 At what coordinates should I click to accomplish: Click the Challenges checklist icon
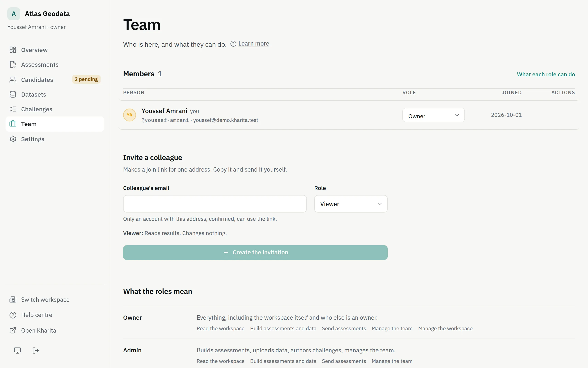tap(13, 109)
